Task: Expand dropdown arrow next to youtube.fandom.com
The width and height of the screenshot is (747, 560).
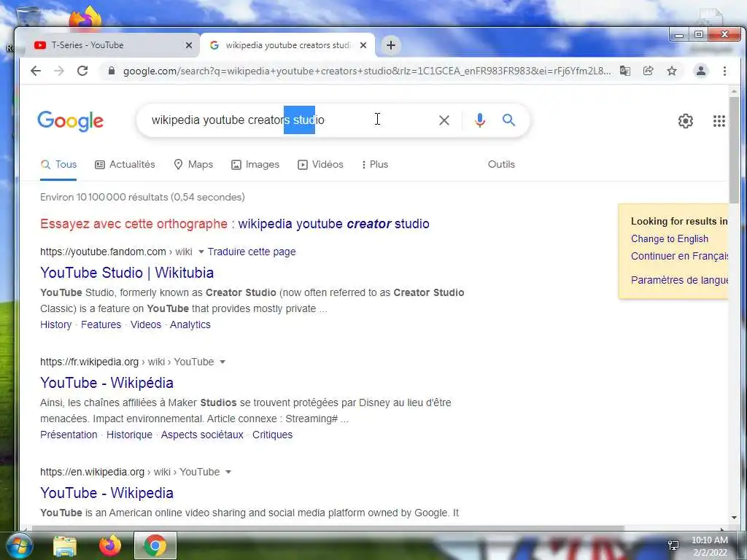Action: 201,252
